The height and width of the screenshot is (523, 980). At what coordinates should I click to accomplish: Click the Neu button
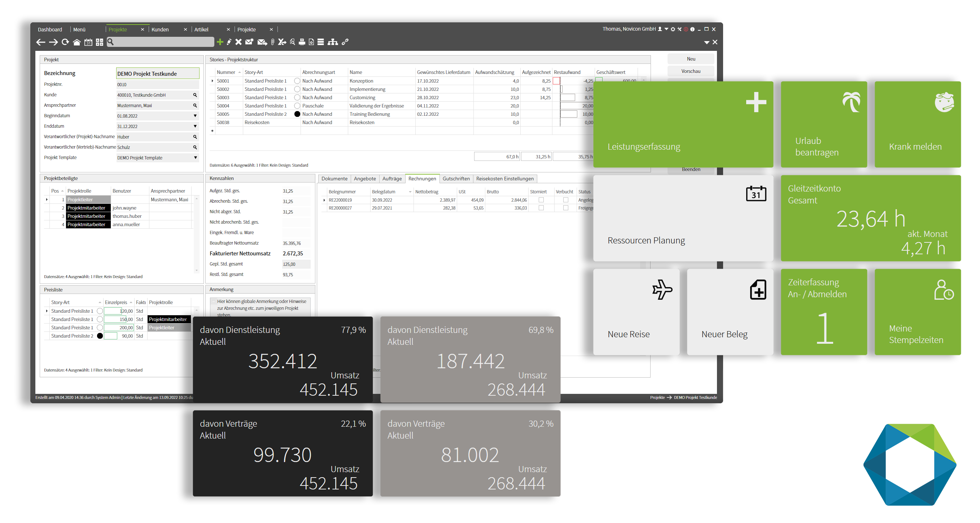tap(691, 59)
